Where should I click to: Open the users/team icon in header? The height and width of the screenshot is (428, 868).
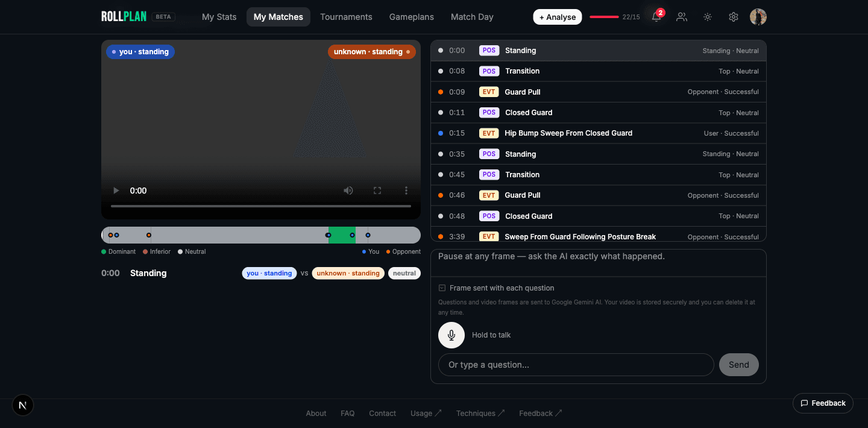682,17
